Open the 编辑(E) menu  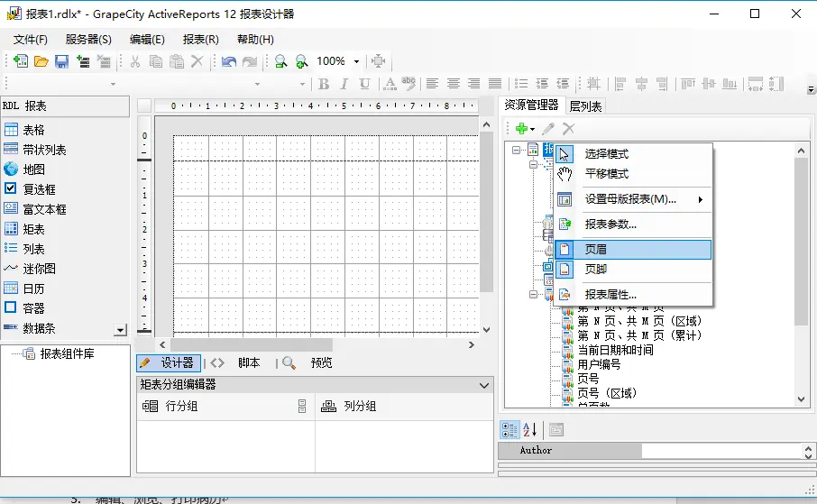(x=147, y=40)
